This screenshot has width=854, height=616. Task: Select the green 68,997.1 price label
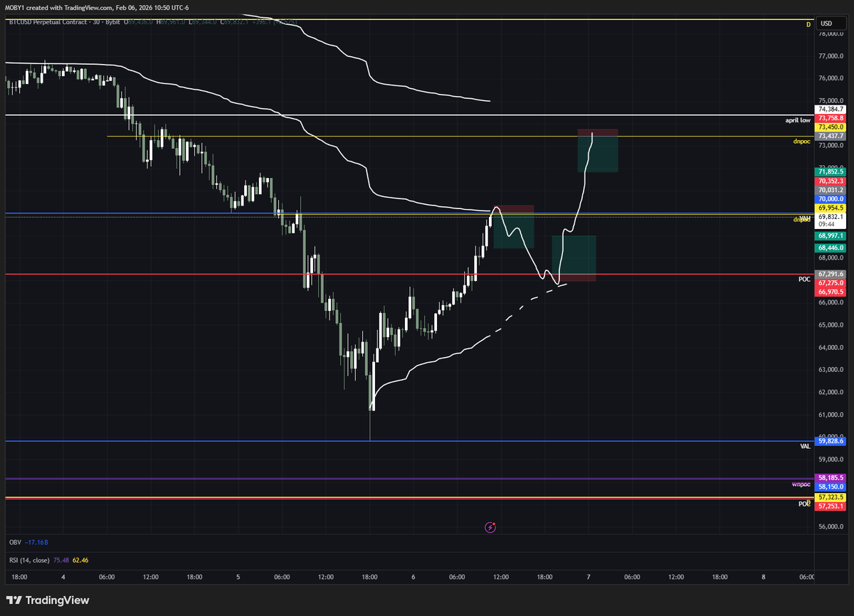click(831, 235)
